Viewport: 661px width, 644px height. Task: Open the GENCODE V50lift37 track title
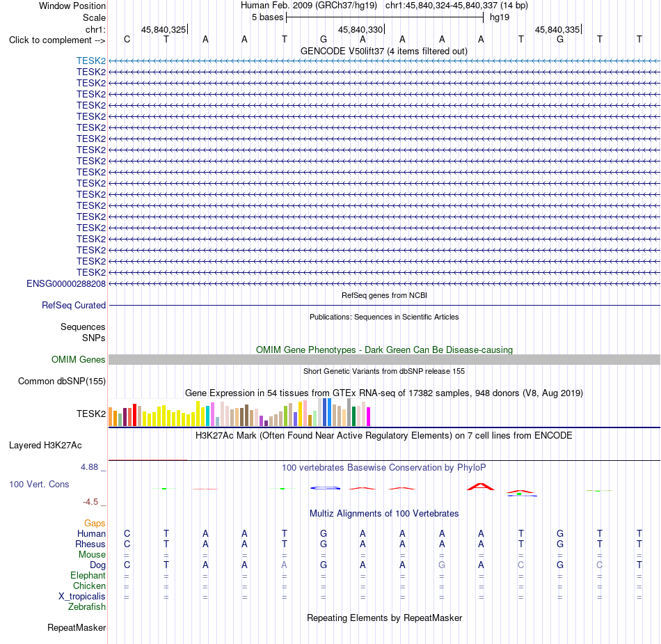384,51
